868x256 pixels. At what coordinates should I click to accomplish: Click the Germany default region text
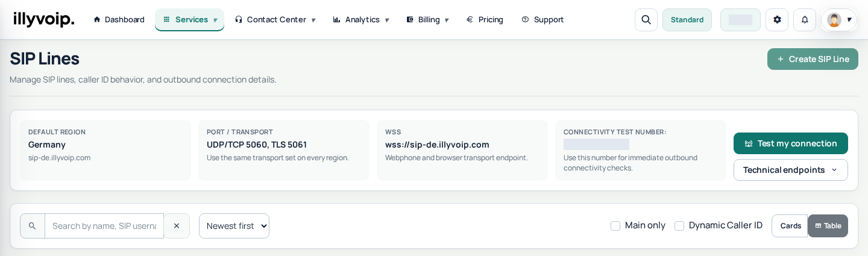point(47,145)
